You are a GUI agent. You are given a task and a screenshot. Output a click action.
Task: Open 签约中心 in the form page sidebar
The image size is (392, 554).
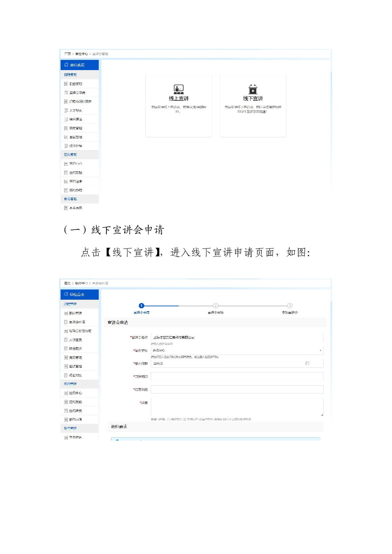click(75, 393)
